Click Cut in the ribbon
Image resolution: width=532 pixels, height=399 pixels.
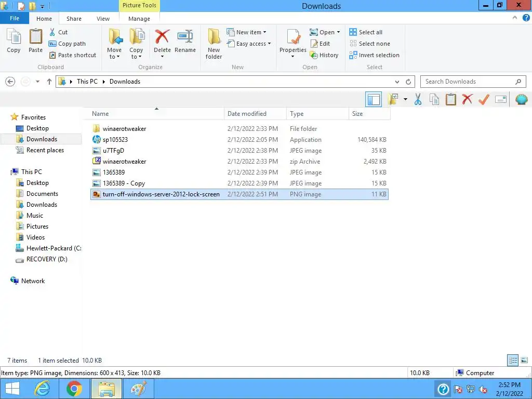58,32
